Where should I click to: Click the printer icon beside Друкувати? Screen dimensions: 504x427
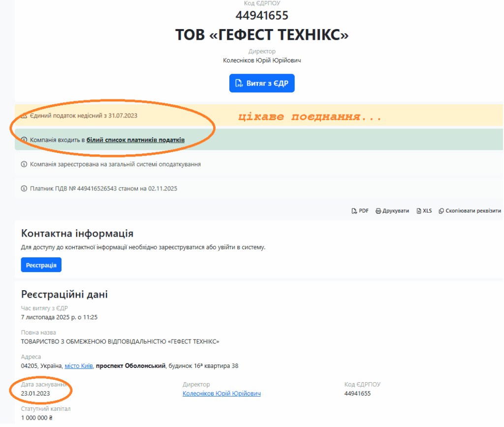378,211
